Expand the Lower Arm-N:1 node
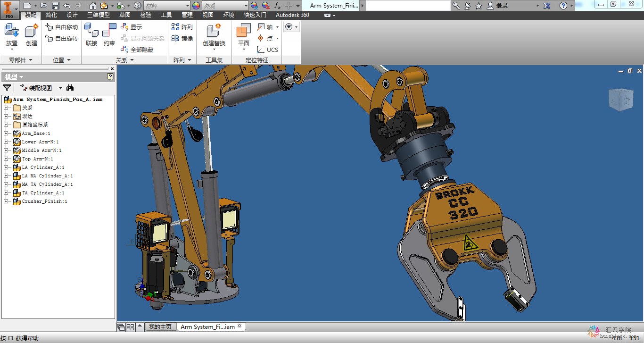 click(6, 142)
